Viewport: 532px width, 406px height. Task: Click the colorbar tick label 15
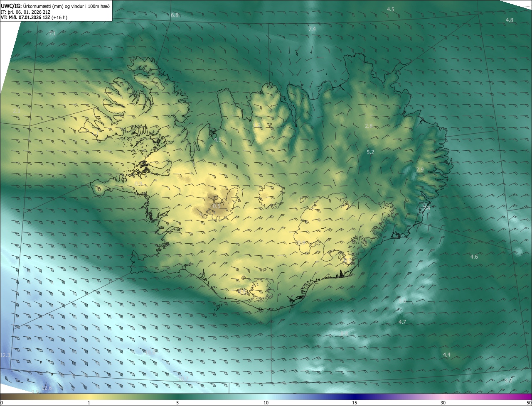click(x=355, y=403)
